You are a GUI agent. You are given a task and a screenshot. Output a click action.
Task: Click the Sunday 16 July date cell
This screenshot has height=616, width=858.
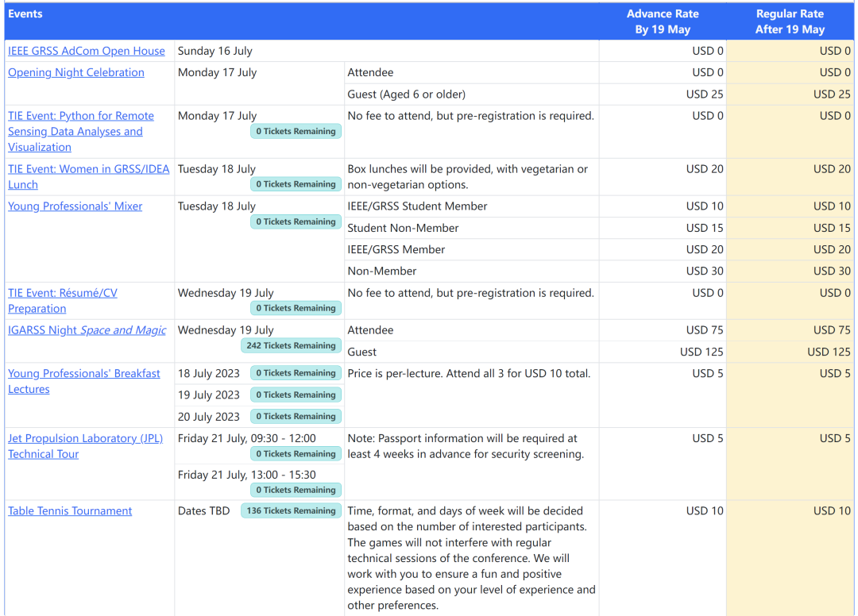215,51
